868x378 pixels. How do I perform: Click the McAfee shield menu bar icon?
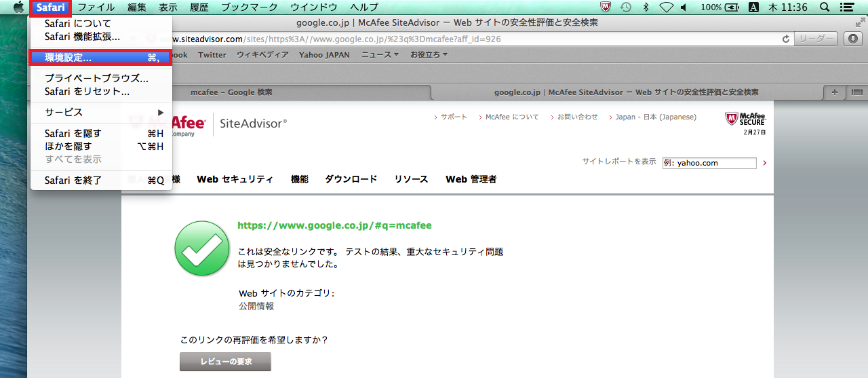click(x=606, y=7)
